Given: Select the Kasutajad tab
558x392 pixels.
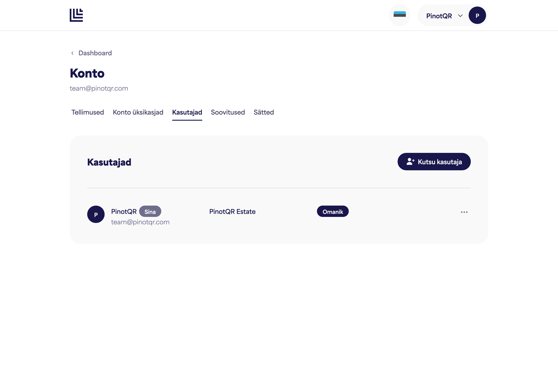Looking at the screenshot, I should [187, 112].
